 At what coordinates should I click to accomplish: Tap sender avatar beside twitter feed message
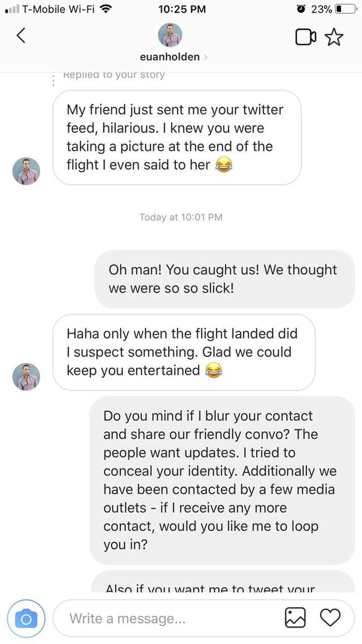click(x=27, y=171)
